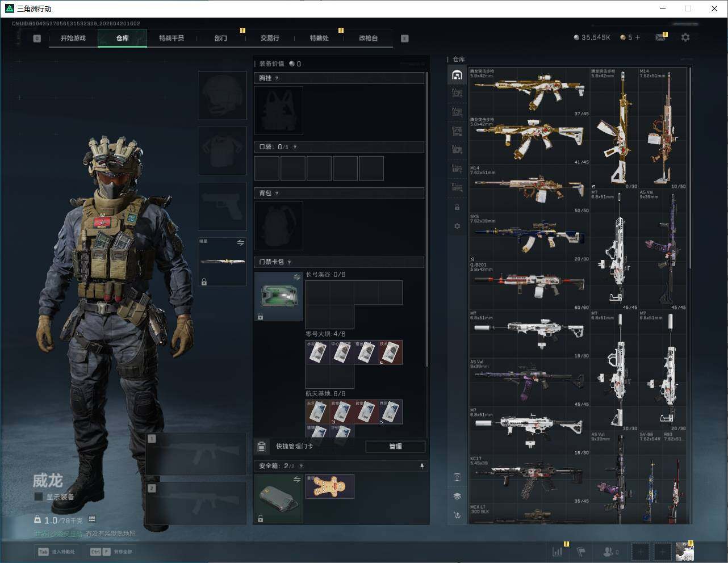Click swap icon on safe box
728x563 pixels.
[x=297, y=480]
